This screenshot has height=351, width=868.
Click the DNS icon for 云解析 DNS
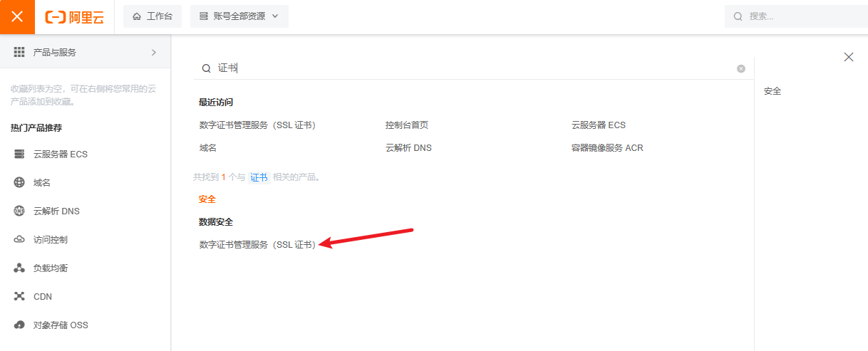point(19,211)
